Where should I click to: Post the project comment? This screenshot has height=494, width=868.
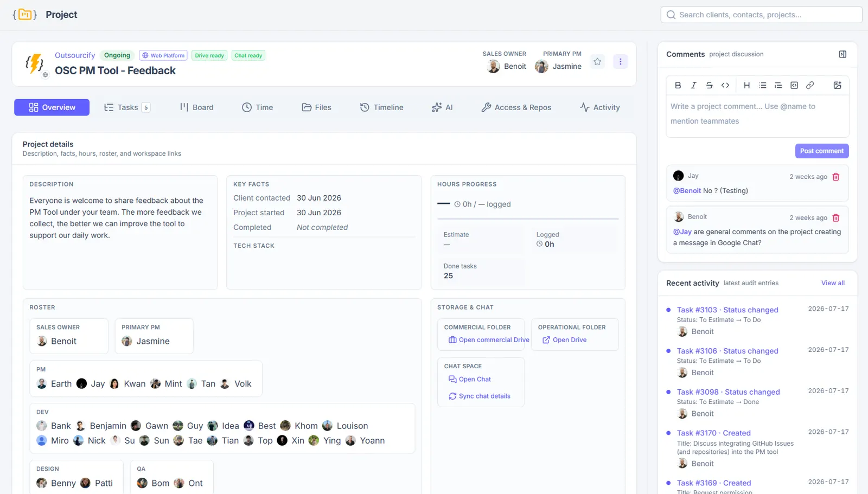822,151
